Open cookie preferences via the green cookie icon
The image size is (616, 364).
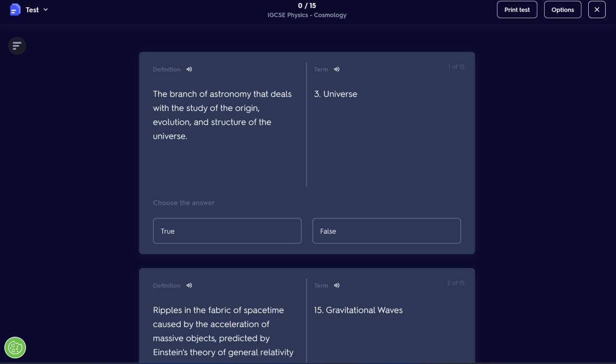click(15, 348)
